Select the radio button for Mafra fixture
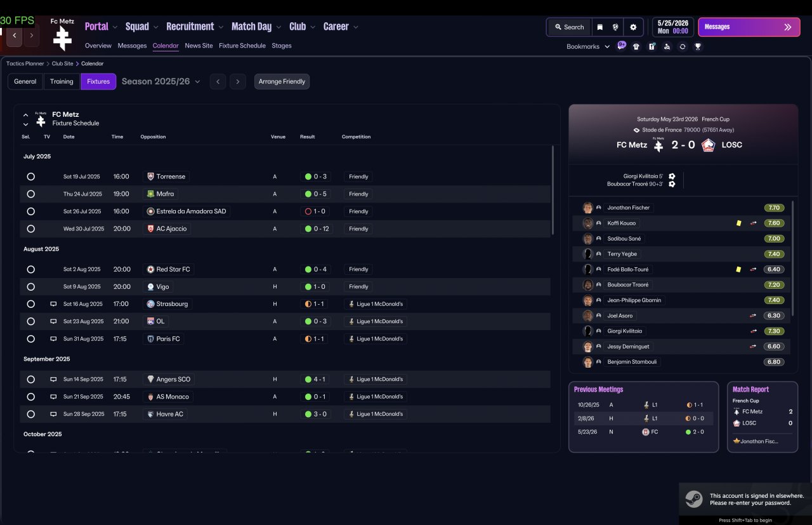The image size is (812, 525). [30, 194]
